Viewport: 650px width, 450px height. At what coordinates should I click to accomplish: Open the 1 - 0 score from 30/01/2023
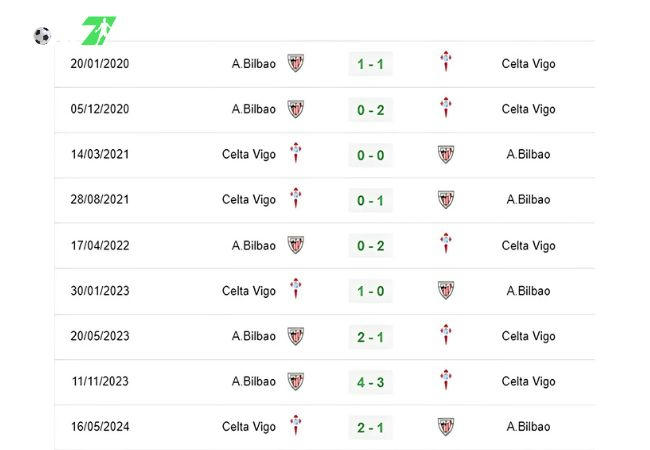pos(371,291)
